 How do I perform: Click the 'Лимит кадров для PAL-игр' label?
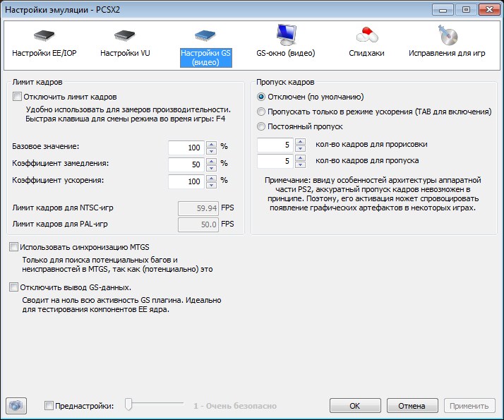pos(60,224)
